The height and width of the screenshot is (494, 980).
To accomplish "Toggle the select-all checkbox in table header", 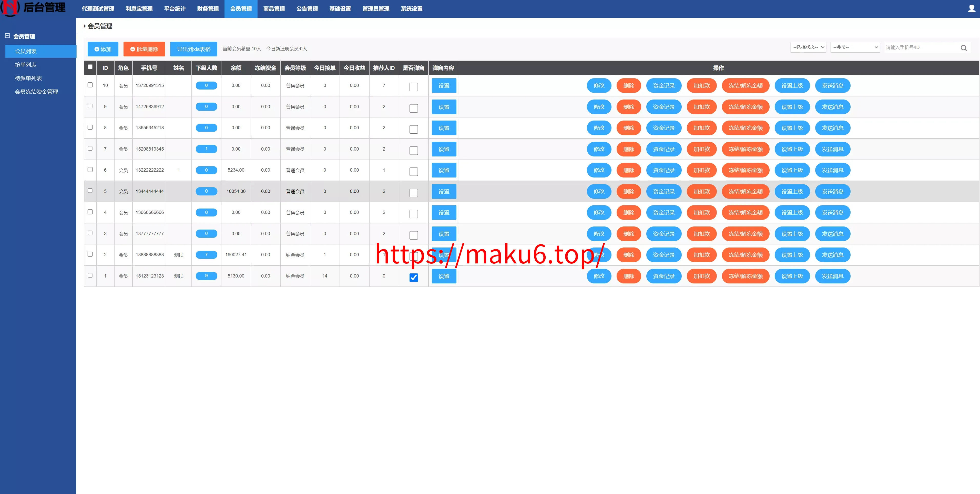I will [x=90, y=67].
